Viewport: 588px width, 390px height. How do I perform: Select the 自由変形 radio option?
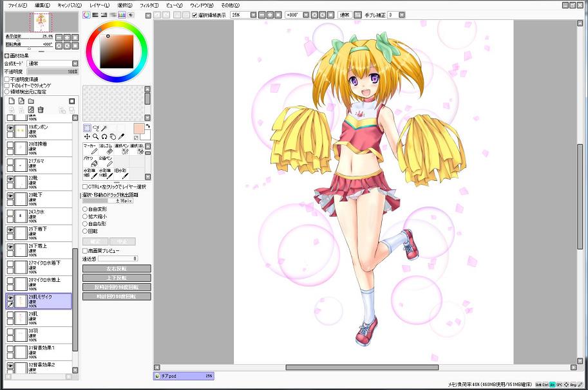85,209
